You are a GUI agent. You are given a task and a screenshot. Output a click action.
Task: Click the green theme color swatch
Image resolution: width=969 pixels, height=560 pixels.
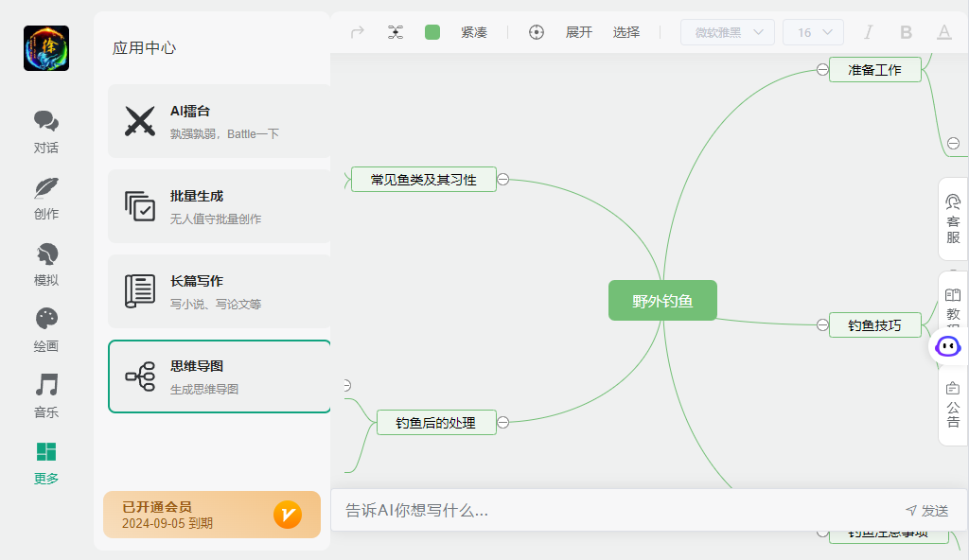[432, 32]
